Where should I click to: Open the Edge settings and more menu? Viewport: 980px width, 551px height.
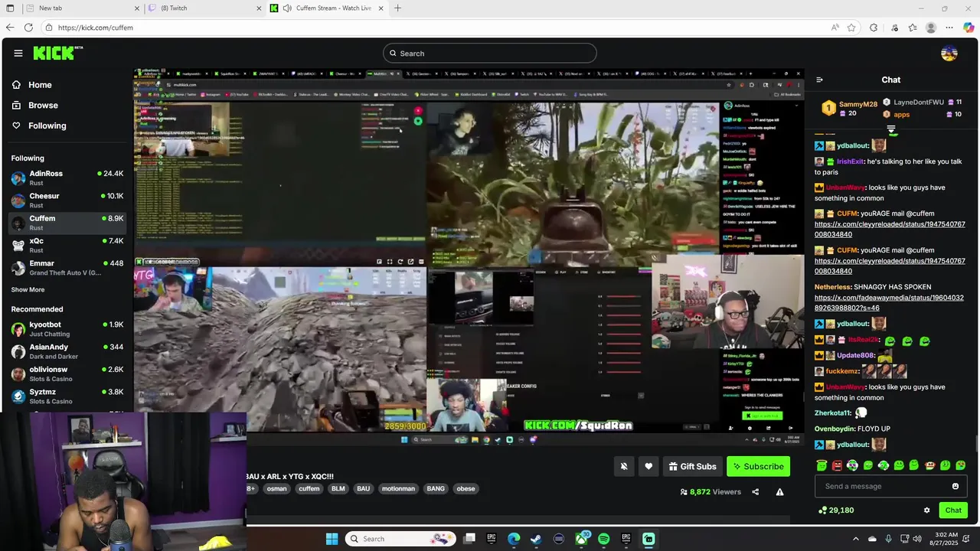coord(949,28)
